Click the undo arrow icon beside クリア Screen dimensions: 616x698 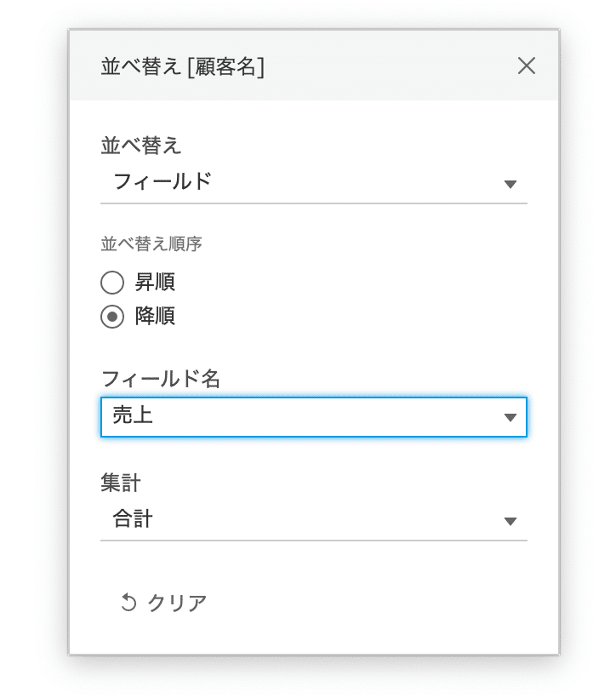point(128,603)
